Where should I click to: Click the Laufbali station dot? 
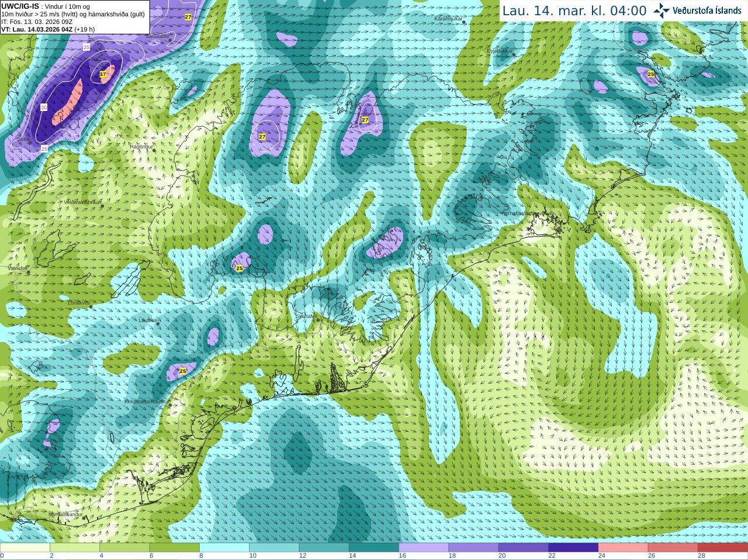[158, 324]
